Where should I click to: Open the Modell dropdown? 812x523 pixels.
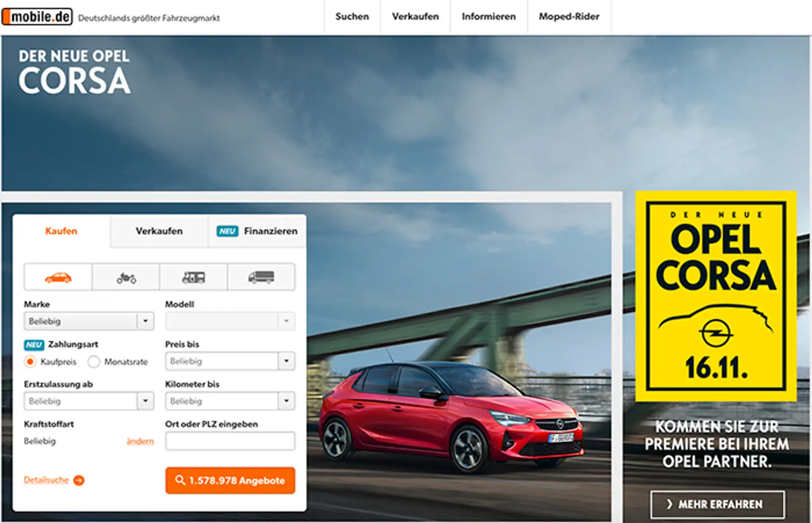[230, 321]
